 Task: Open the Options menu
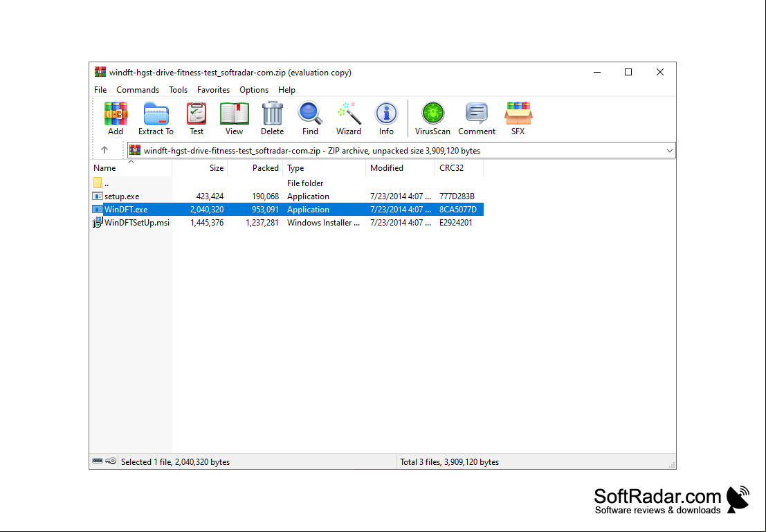click(x=254, y=90)
